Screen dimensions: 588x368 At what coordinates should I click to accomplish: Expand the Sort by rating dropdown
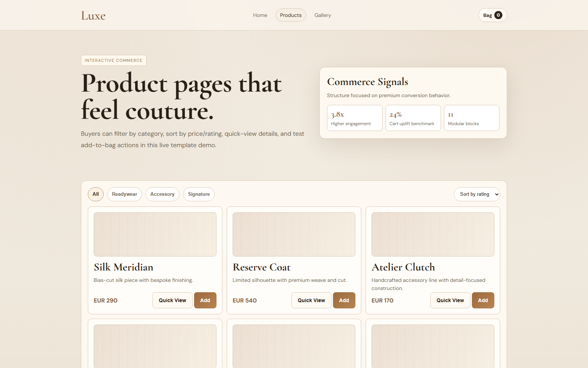[477, 194]
